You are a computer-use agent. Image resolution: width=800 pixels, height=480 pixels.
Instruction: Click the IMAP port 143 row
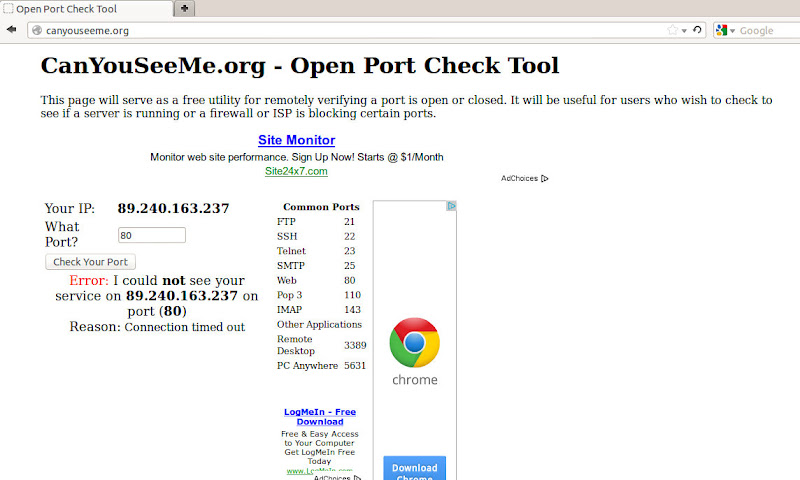[x=321, y=310]
